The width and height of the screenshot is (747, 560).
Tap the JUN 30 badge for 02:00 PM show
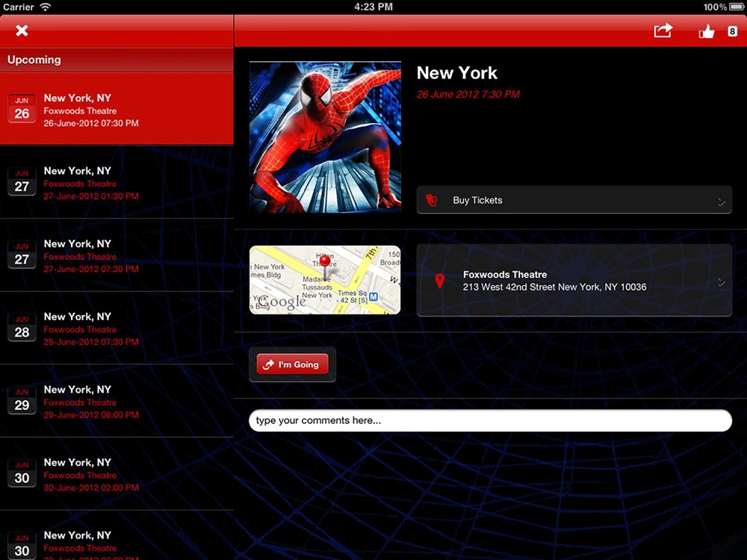click(x=22, y=473)
